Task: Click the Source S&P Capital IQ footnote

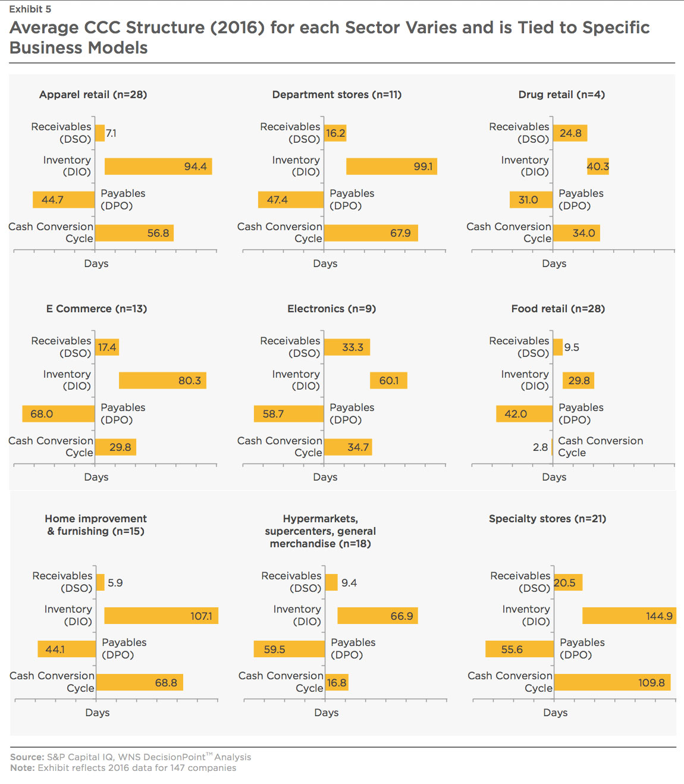Action: (x=131, y=757)
